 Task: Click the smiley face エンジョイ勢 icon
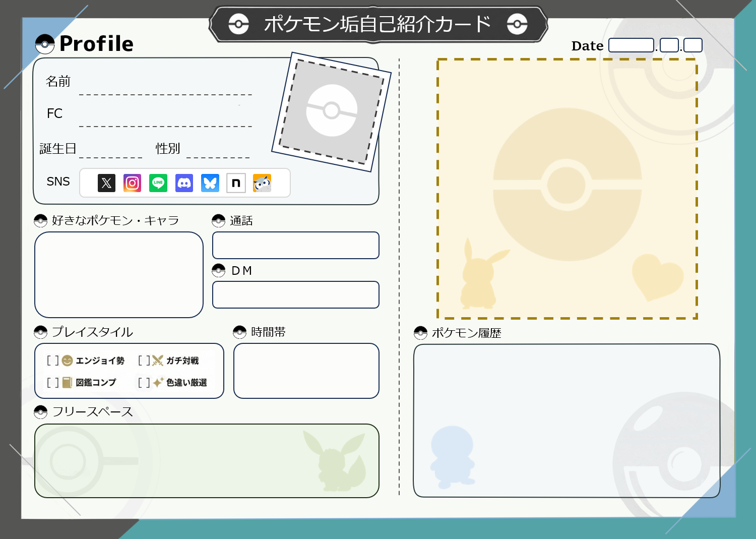pyautogui.click(x=67, y=361)
